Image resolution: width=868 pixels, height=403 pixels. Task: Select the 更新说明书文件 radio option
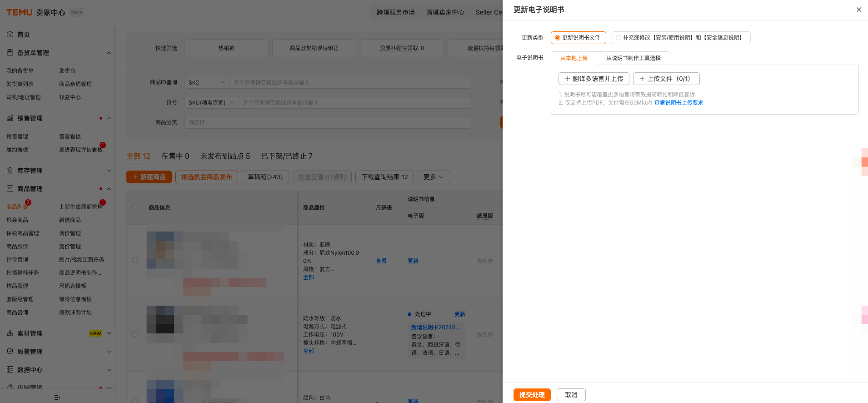[x=558, y=38]
